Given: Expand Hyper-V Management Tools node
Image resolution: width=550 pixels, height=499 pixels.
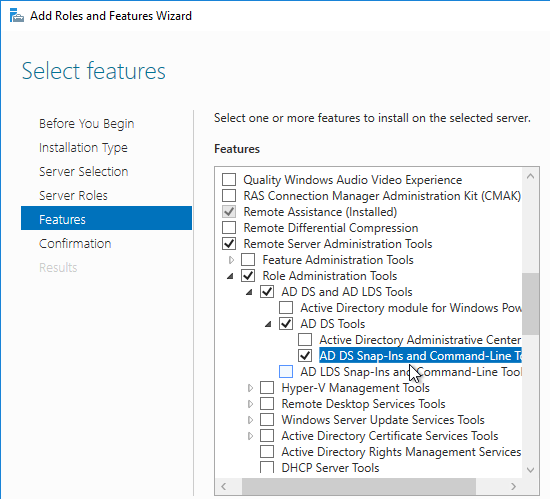Looking at the screenshot, I should [250, 388].
